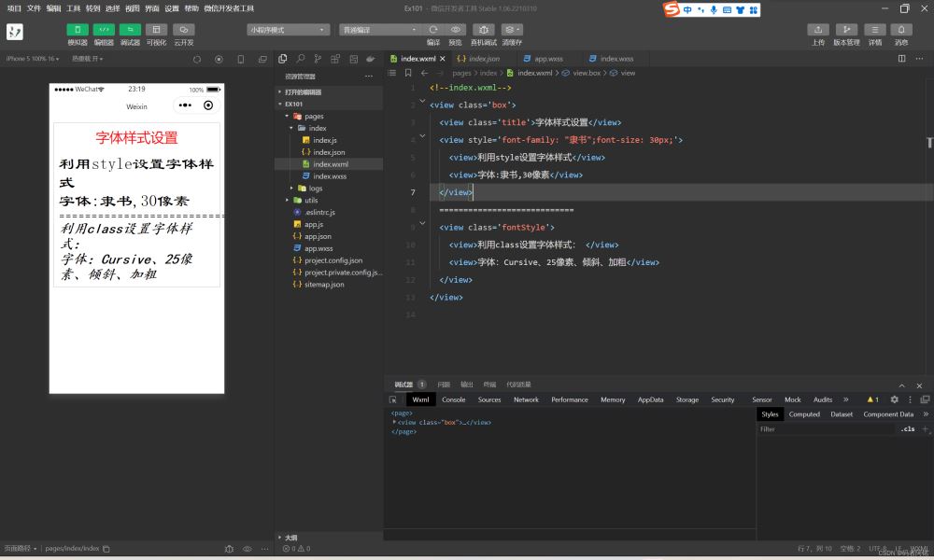Open DevTools settings gear icon
934x560 pixels.
click(894, 399)
